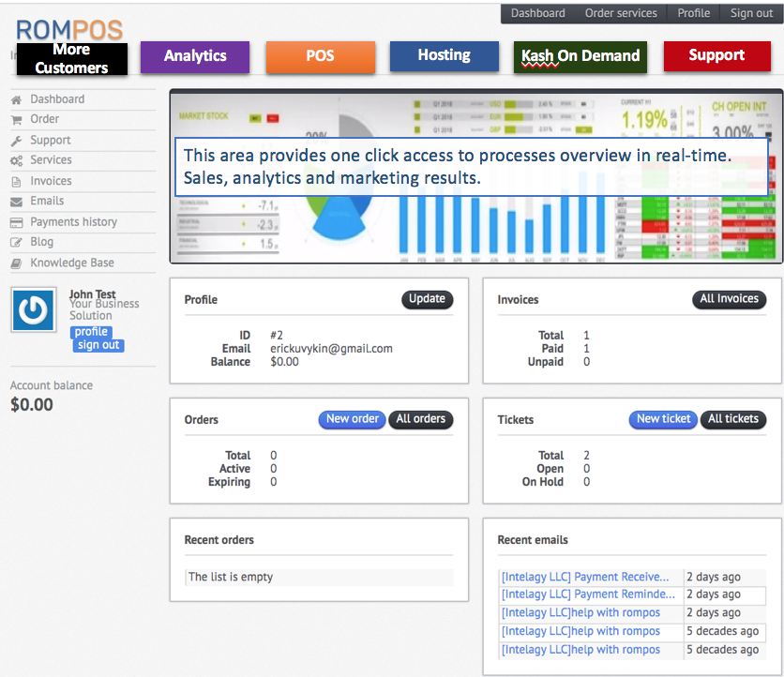Open Order in sidebar menu
Screen dimensions: 784x677
point(44,119)
